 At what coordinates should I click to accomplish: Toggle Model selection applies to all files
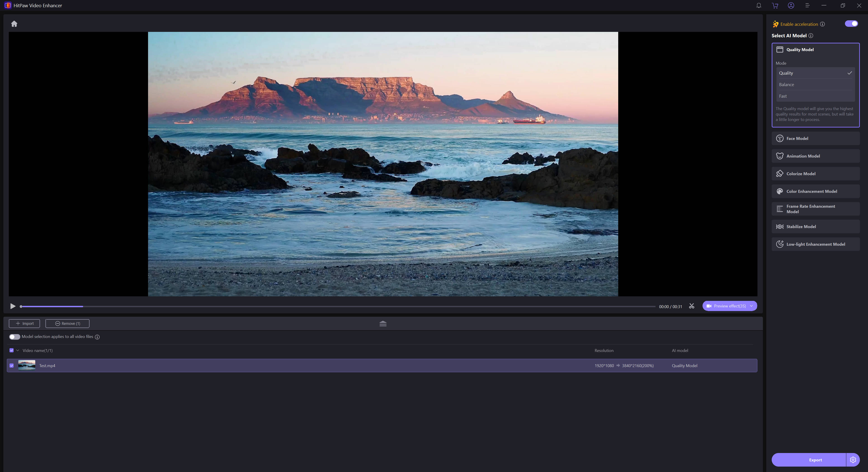tap(14, 337)
